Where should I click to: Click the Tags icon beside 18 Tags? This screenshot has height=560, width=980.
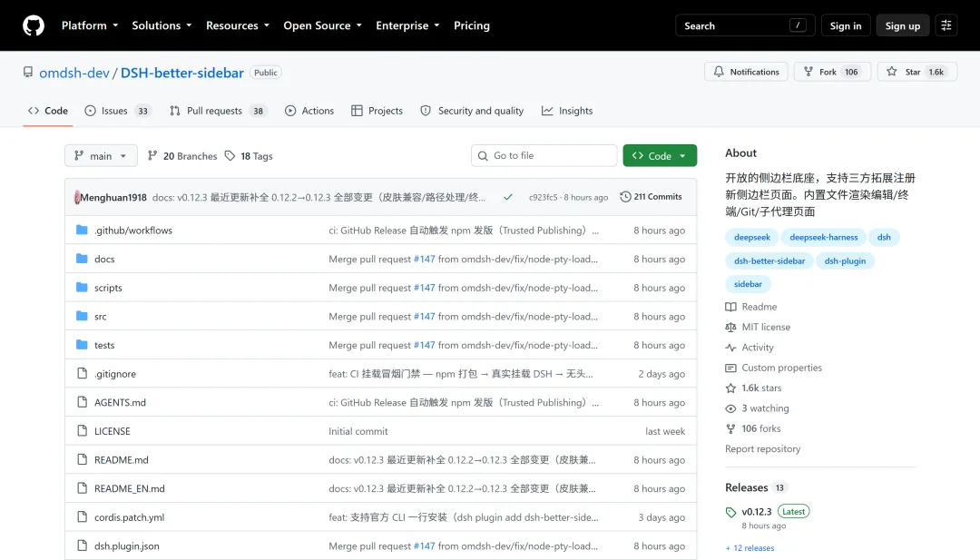[x=230, y=155]
